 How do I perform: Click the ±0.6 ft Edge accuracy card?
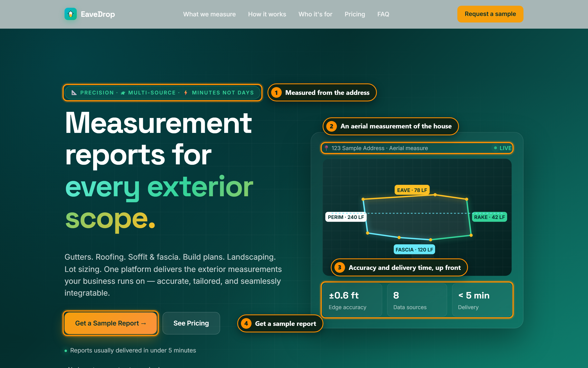click(x=352, y=300)
